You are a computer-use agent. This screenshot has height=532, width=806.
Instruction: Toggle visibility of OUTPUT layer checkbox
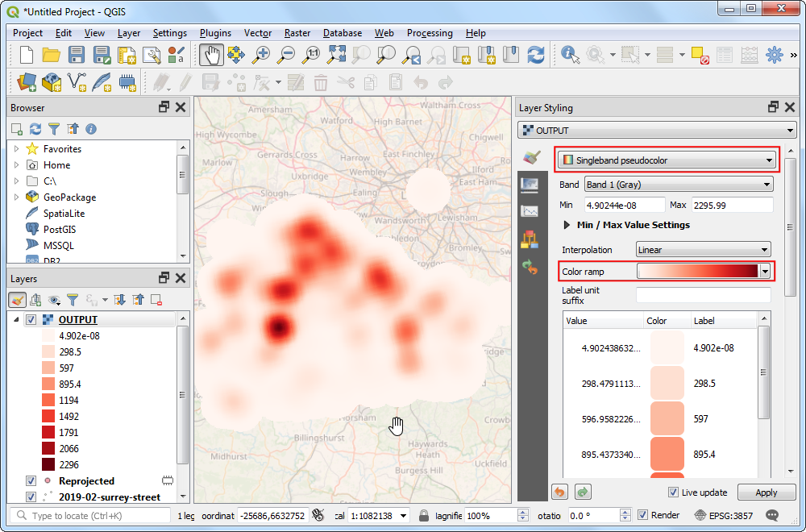[x=31, y=320]
